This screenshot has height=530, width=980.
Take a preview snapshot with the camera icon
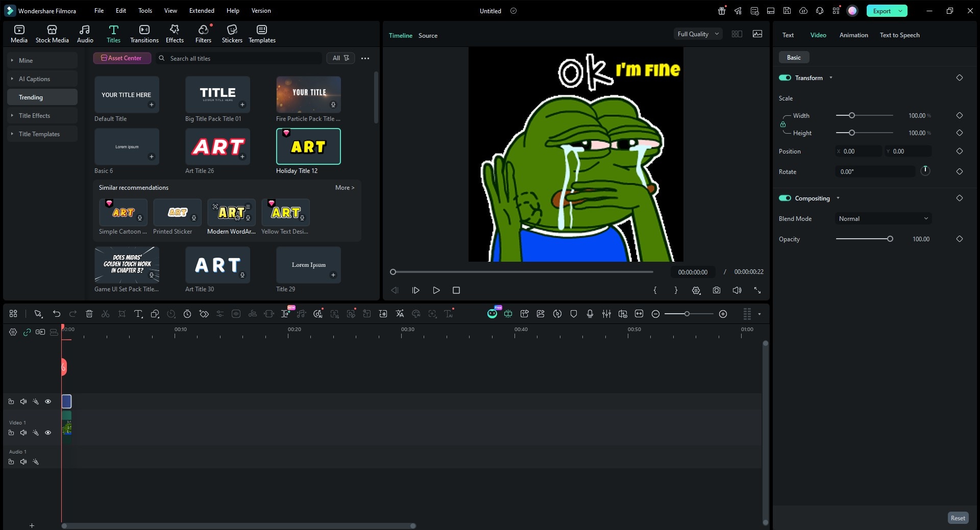[x=716, y=290]
